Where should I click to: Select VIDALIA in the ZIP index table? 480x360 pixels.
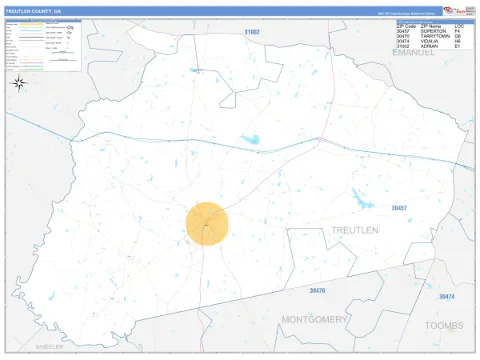(429, 41)
